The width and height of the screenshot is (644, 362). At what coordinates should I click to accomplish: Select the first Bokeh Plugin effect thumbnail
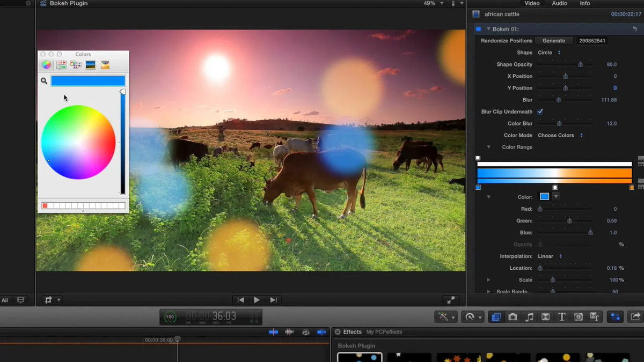pos(360,357)
